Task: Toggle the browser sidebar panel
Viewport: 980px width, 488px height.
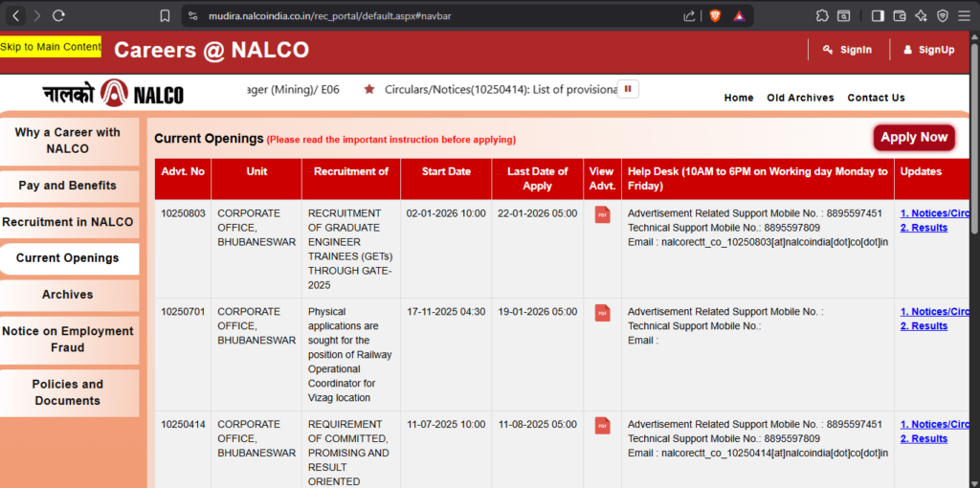Action: (x=878, y=16)
